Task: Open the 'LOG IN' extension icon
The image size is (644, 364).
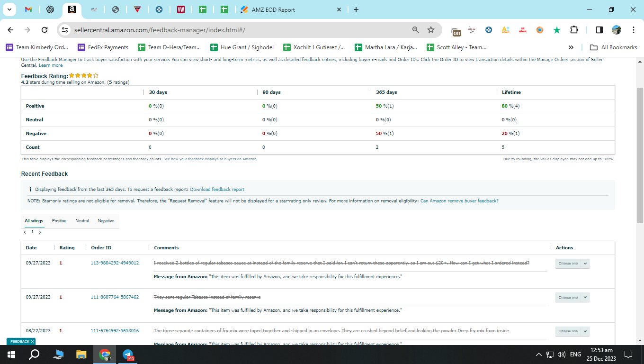Action: [x=472, y=30]
